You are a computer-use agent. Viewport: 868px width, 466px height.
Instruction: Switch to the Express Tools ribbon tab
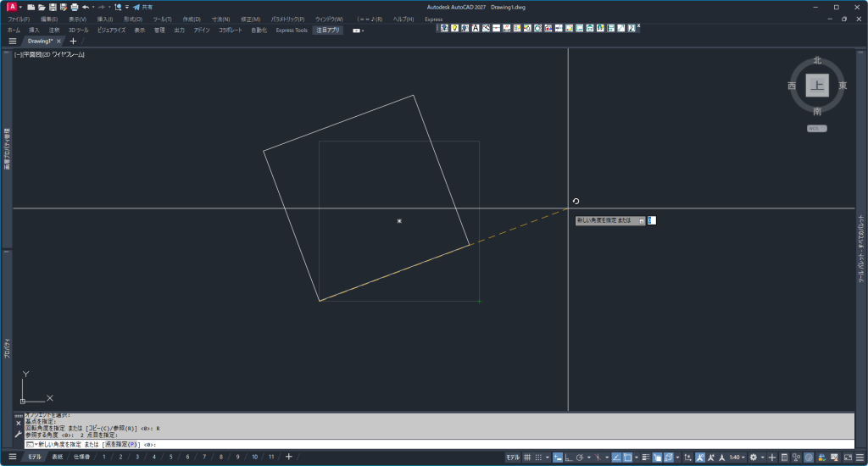coord(292,30)
